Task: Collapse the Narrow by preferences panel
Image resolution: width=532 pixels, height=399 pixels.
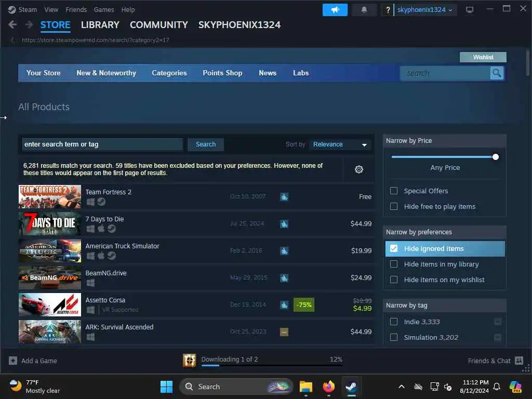Action: pyautogui.click(x=445, y=232)
